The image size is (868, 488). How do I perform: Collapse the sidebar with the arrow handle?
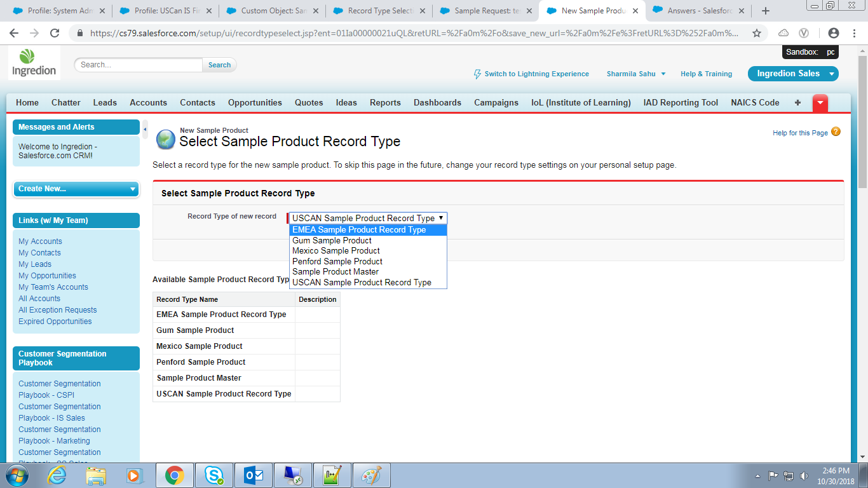(145, 129)
